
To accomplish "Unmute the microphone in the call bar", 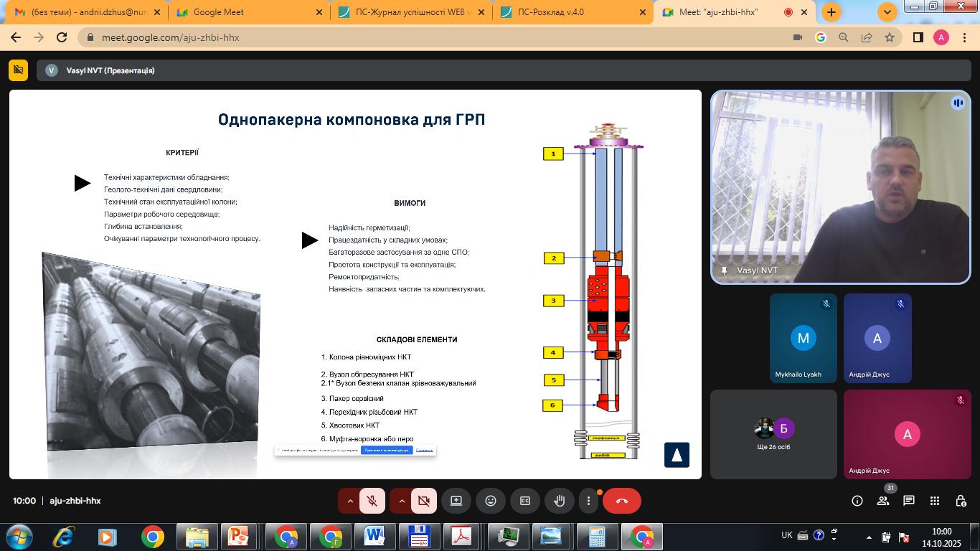I will click(x=372, y=501).
